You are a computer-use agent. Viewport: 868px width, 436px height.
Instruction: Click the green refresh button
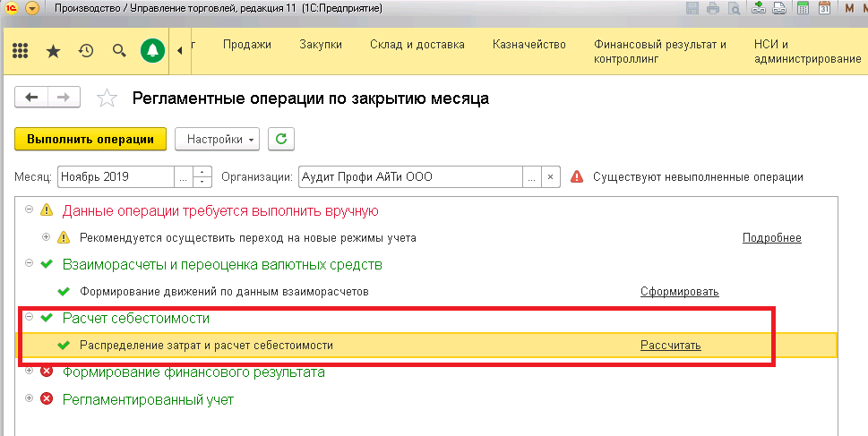(281, 139)
